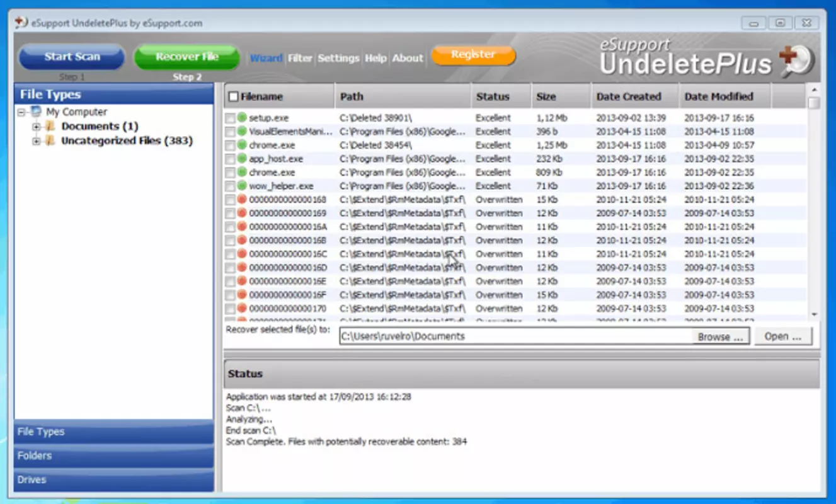The image size is (836, 504).
Task: Sort list by Path column header
Action: (x=403, y=96)
